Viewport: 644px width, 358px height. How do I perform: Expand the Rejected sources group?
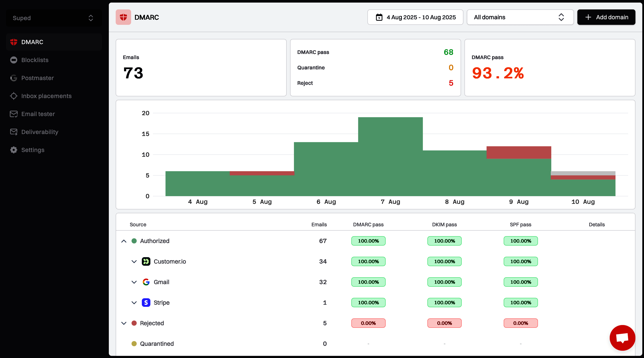tap(124, 323)
